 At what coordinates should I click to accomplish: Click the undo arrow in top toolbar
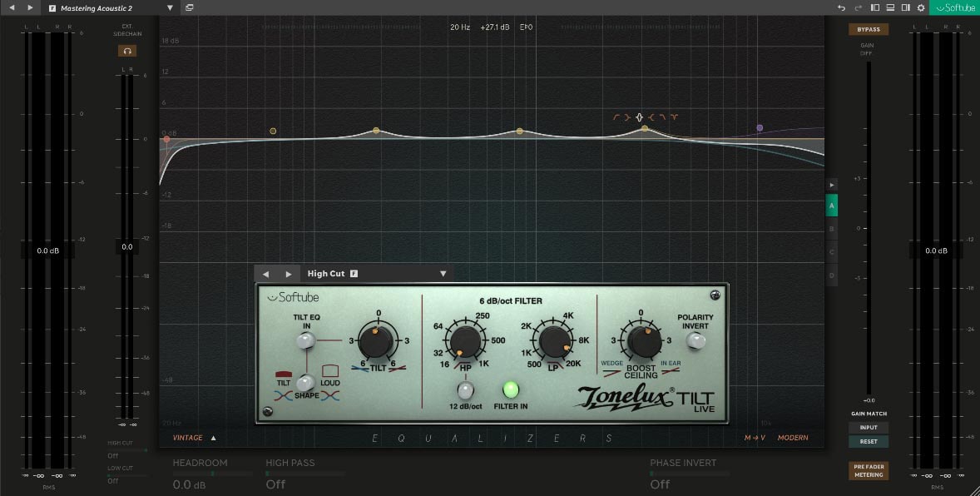click(842, 7)
